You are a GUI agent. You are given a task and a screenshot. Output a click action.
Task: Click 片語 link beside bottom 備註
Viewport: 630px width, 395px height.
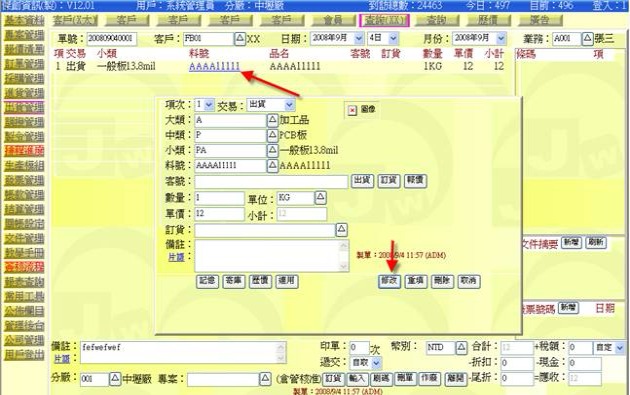pos(62,359)
